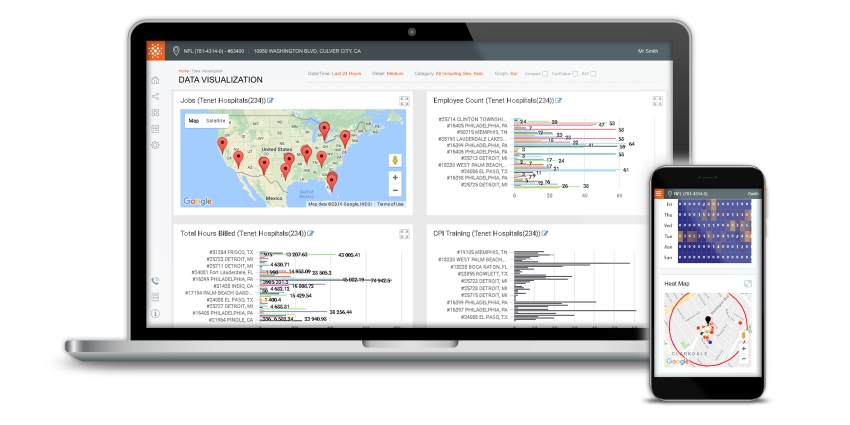The height and width of the screenshot is (425, 850).
Task: Edit the CPI Training widget title
Action: click(x=545, y=234)
